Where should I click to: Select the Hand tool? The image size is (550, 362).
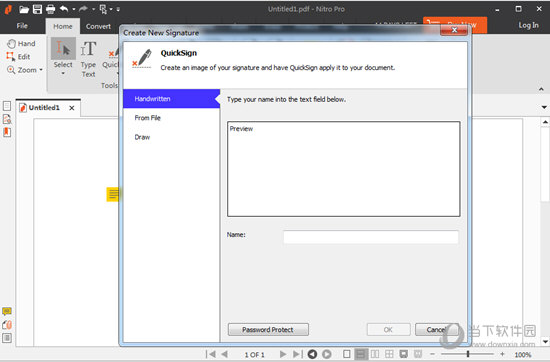(21, 43)
